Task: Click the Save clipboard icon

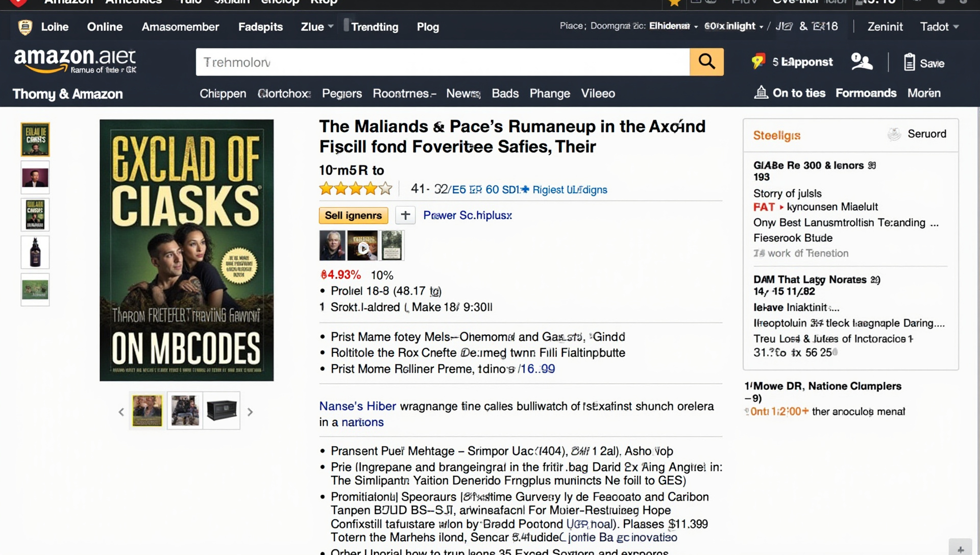Action: tap(909, 62)
